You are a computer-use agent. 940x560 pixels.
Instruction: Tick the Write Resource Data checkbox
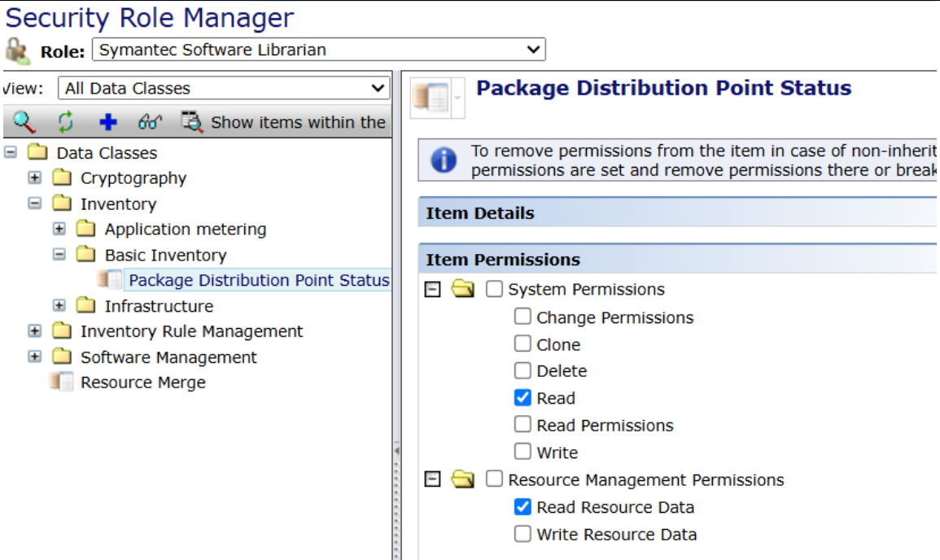(522, 534)
